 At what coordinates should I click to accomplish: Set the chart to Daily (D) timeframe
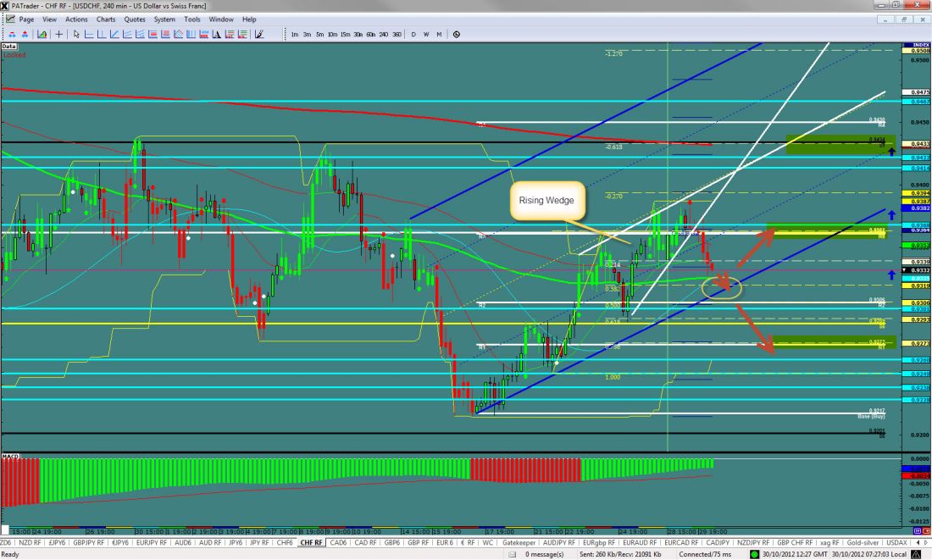coord(413,34)
